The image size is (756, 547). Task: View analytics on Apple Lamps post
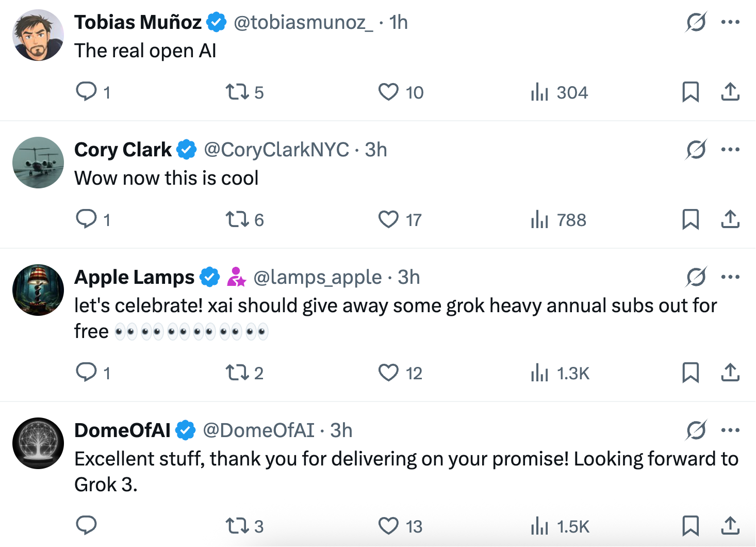click(539, 373)
